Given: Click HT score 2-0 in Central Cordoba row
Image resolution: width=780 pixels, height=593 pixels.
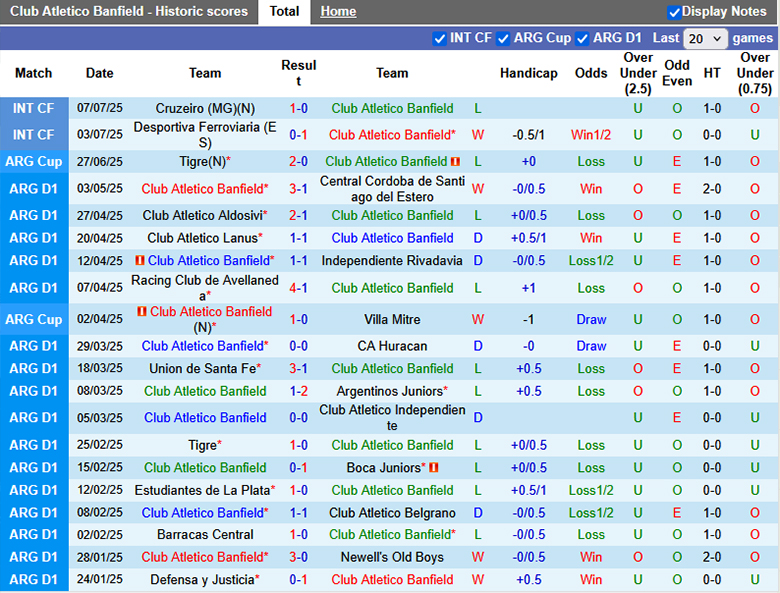Looking at the screenshot, I should point(711,189).
